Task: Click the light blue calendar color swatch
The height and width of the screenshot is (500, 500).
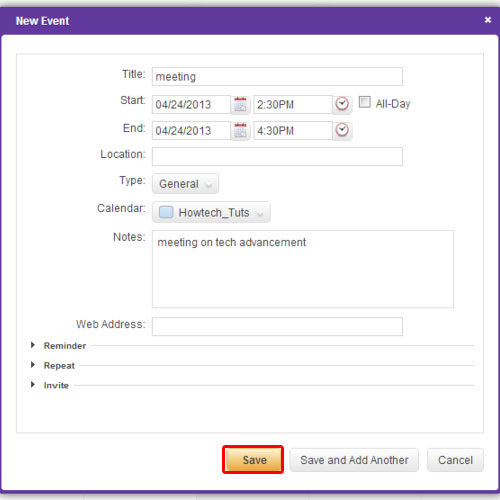Action: coord(166,212)
